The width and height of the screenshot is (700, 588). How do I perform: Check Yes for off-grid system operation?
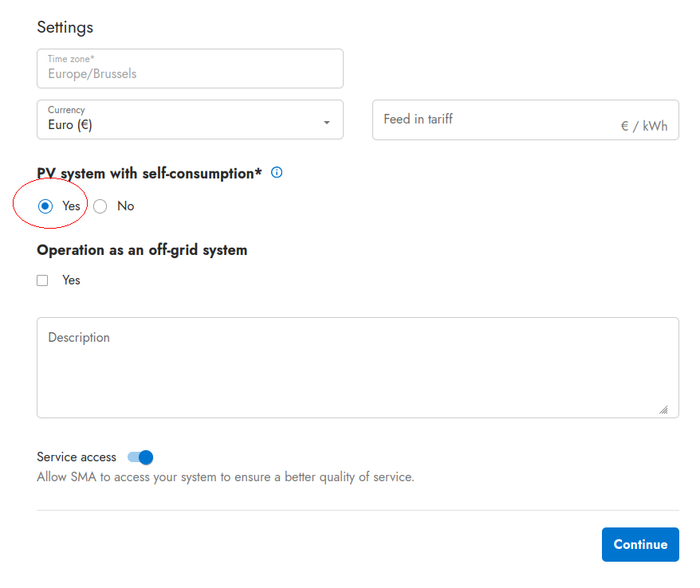coord(42,280)
